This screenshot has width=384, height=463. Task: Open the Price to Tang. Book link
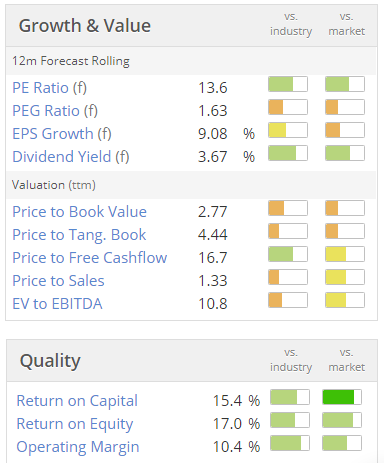pyautogui.click(x=79, y=235)
